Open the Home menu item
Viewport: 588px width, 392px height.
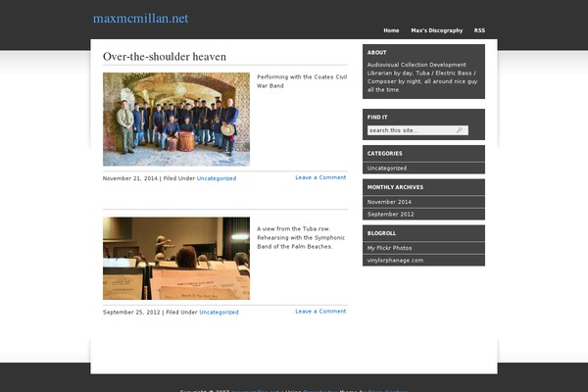click(391, 30)
